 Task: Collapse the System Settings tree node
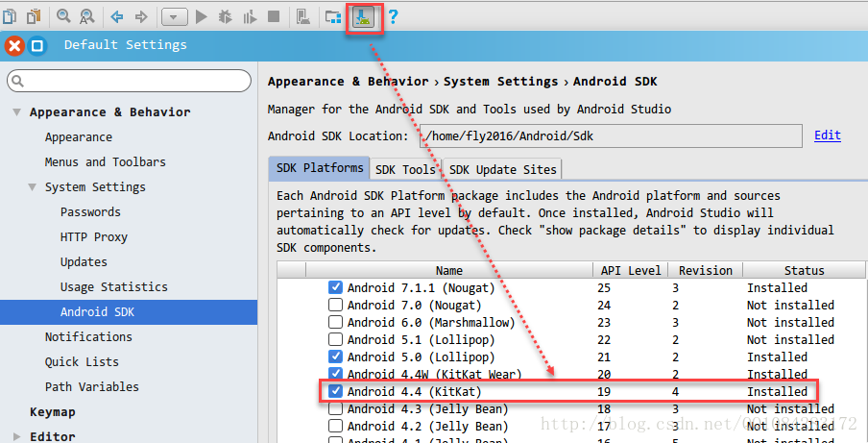click(34, 187)
